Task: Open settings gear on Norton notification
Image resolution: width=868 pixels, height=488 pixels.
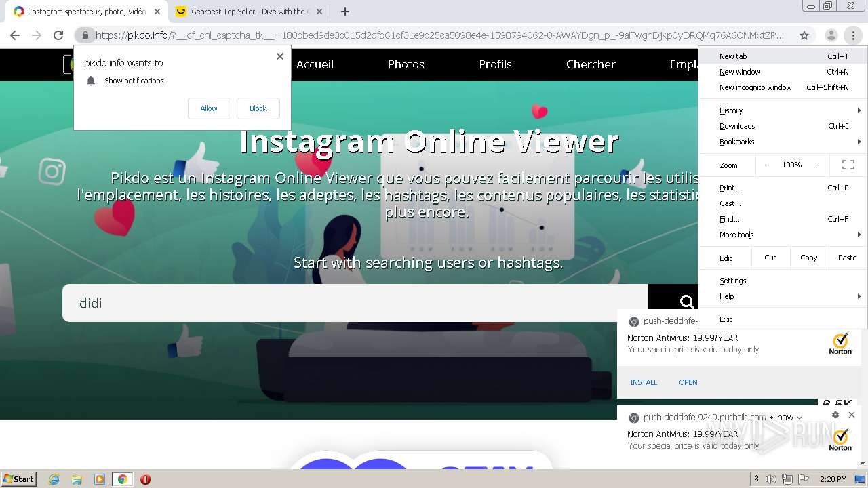Action: [x=835, y=415]
